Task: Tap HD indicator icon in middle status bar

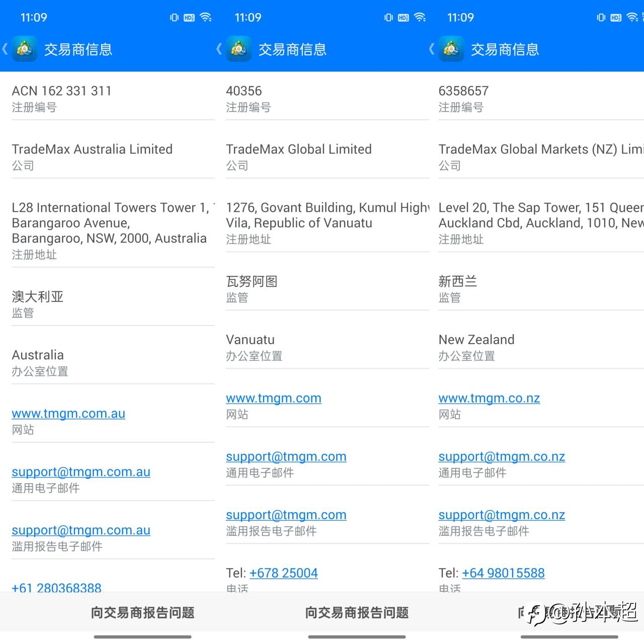Action: coord(404,18)
